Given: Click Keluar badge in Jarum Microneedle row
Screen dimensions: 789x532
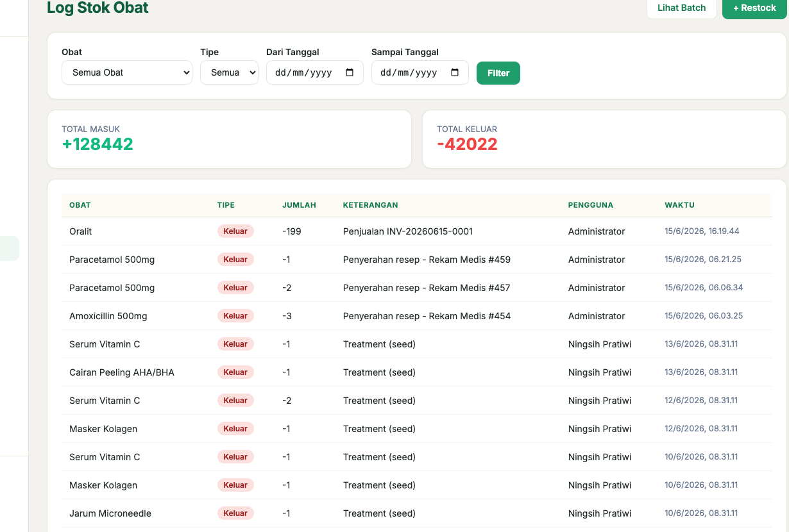Looking at the screenshot, I should [235, 513].
